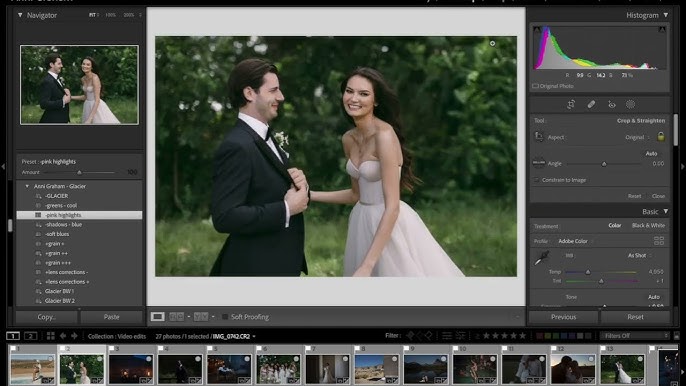Viewport: 686px width, 386px height.
Task: Switch to Before/After top-bottom view
Action: (201, 316)
